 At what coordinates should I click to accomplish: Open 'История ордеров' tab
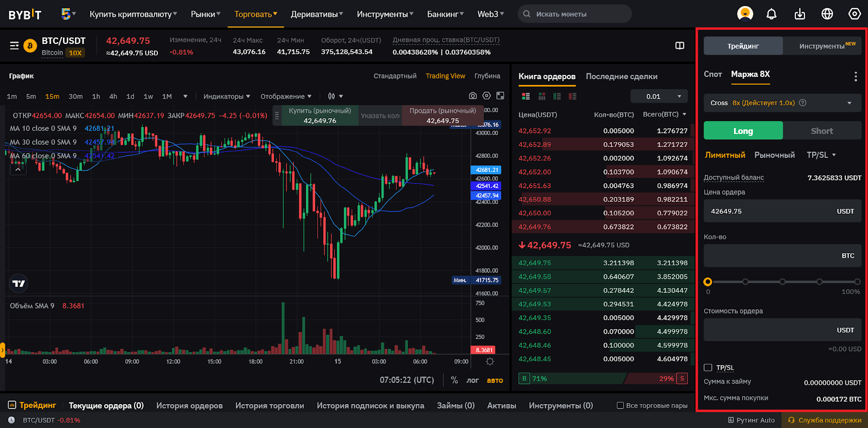pyautogui.click(x=189, y=406)
